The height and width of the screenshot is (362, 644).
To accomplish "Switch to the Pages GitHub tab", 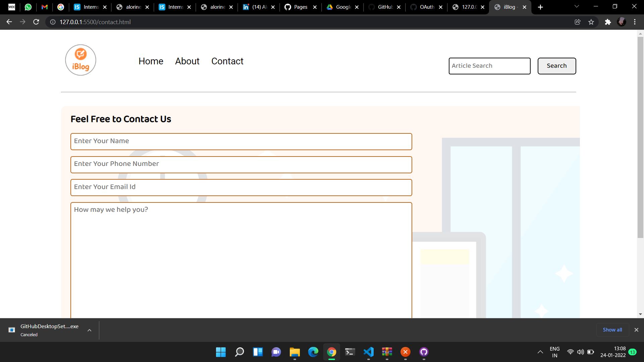I will point(300,7).
